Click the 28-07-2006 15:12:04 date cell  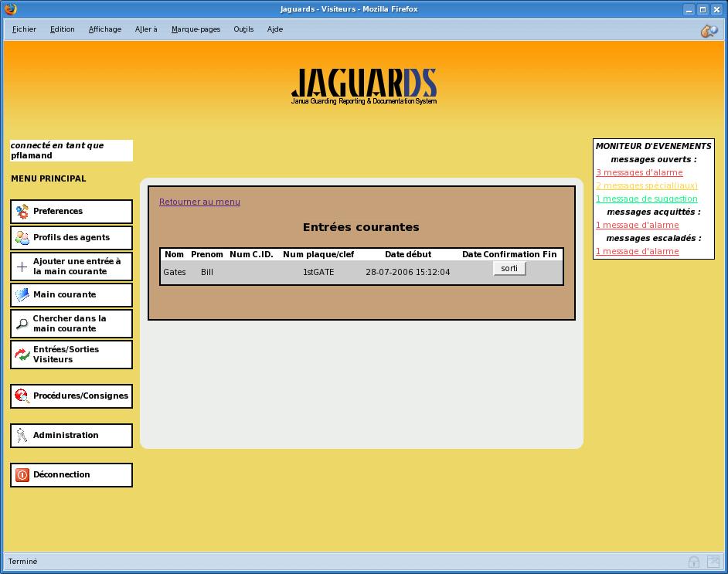click(x=407, y=272)
